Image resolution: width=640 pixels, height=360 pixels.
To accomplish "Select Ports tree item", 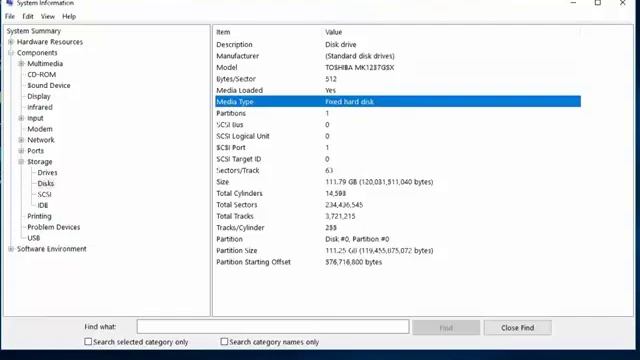I will [x=36, y=151].
